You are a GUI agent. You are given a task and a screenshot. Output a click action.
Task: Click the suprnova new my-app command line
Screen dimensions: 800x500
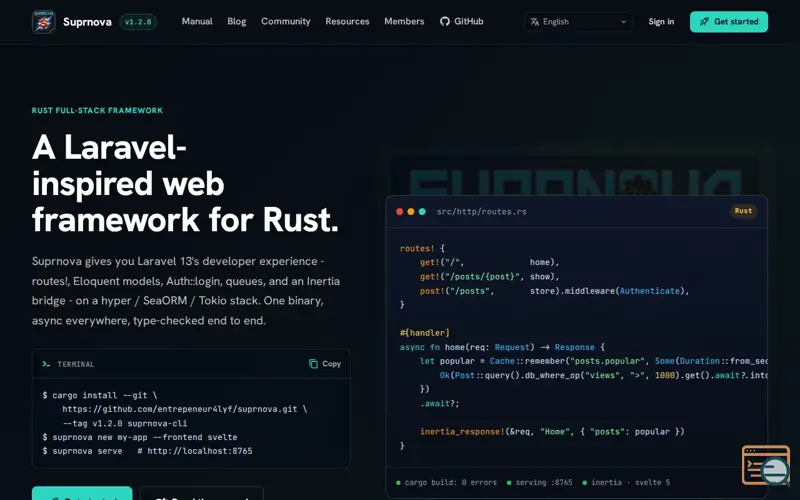tap(140, 437)
